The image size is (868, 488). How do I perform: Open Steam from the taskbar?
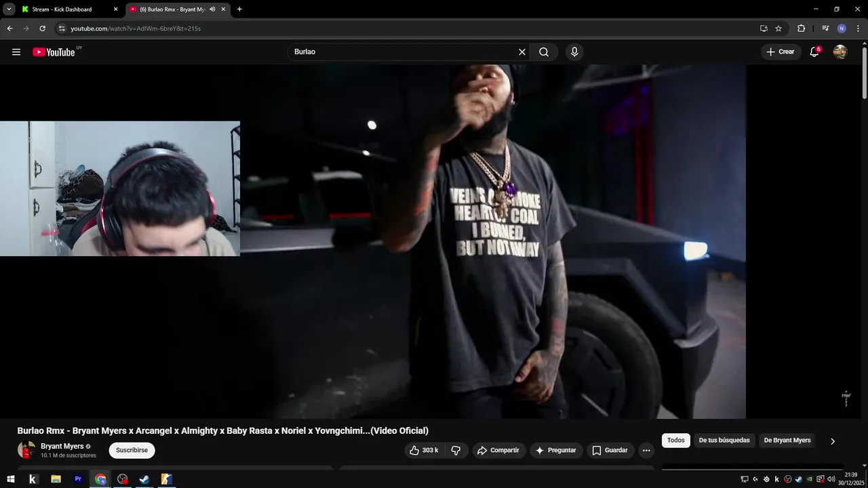[144, 479]
